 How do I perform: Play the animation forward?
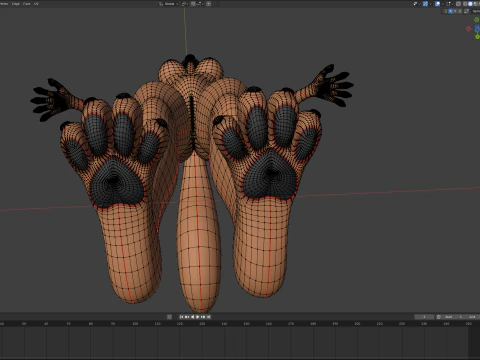coord(198,317)
